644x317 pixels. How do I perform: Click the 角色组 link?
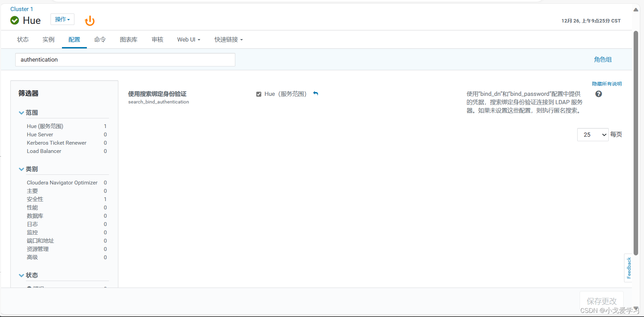(603, 60)
